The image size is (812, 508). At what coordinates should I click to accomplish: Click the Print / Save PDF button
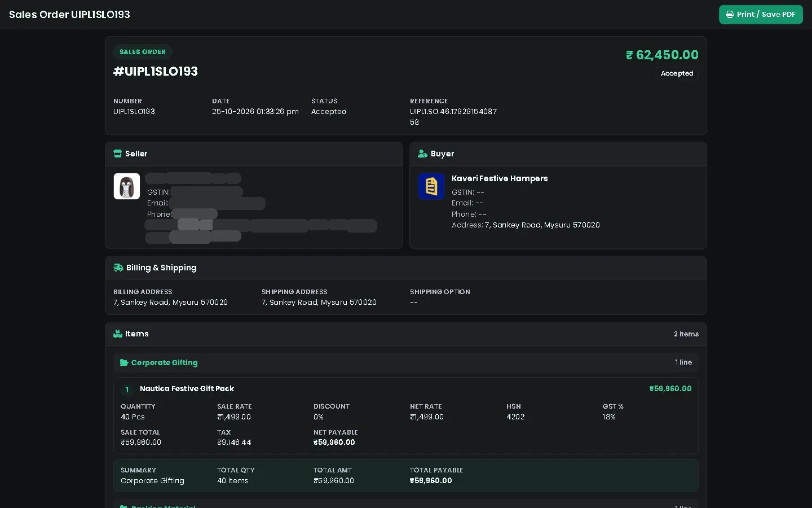pos(761,15)
